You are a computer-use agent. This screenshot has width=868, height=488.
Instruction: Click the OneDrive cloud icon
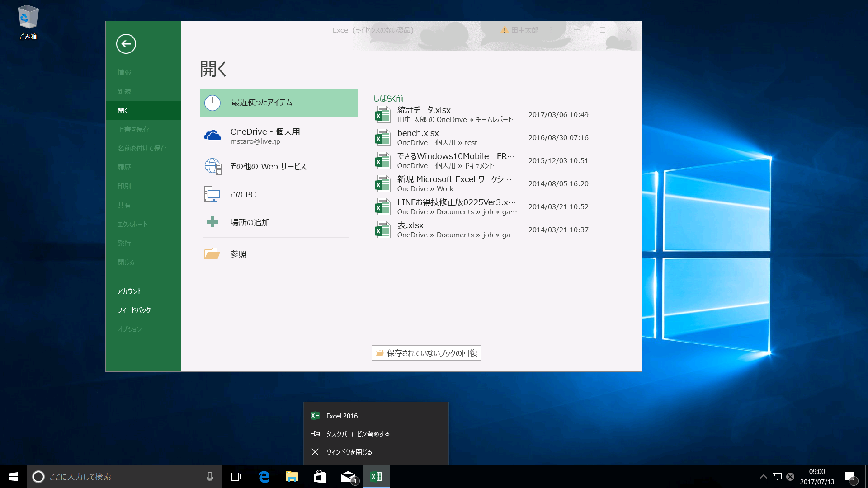[212, 135]
